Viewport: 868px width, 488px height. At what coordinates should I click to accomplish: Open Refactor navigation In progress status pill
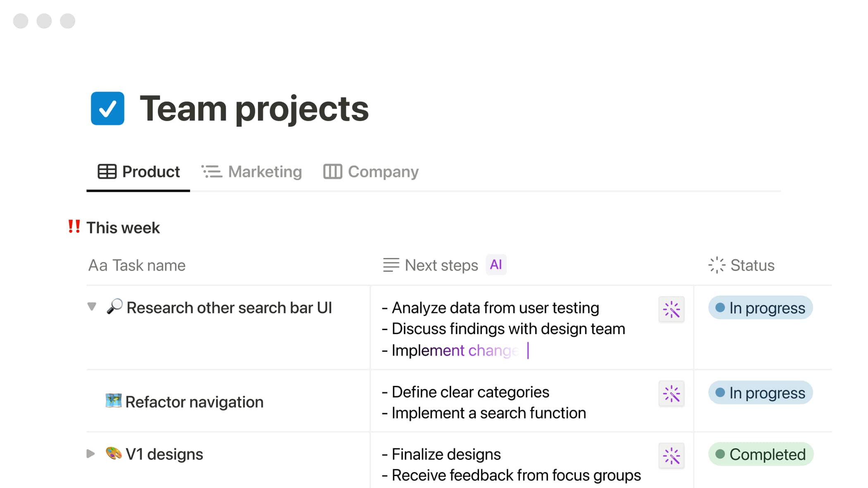pos(760,392)
